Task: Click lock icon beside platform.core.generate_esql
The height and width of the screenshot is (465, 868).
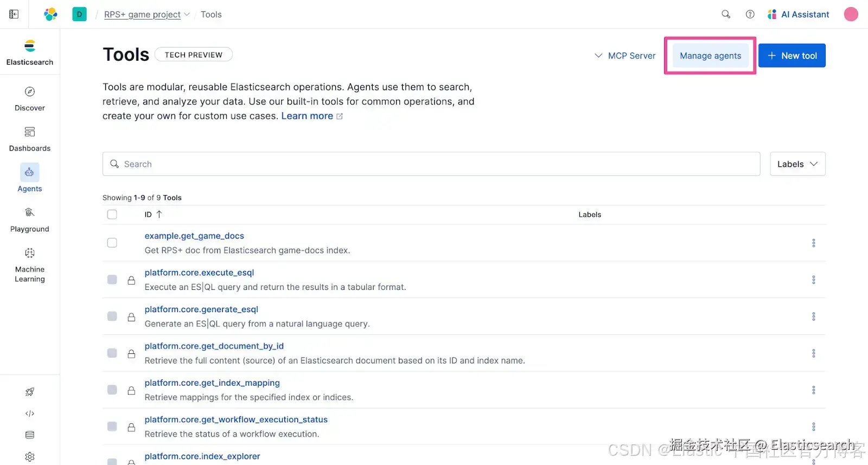Action: coord(131,317)
